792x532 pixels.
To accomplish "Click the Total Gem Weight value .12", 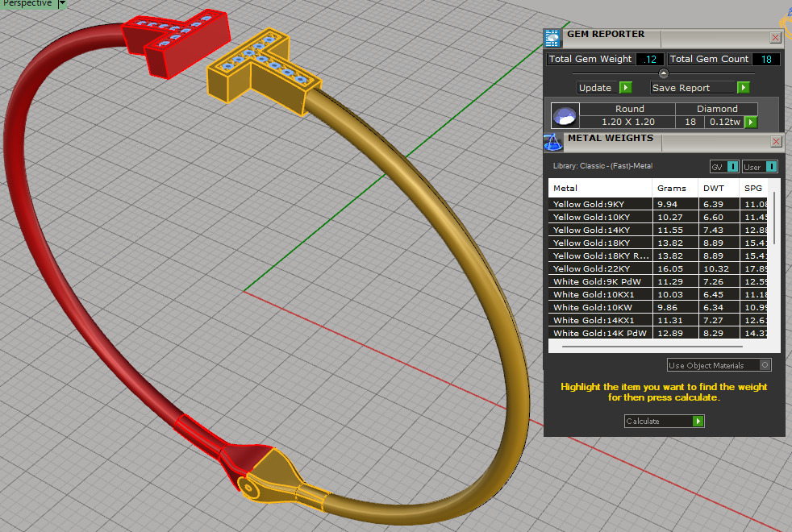I will tap(649, 59).
